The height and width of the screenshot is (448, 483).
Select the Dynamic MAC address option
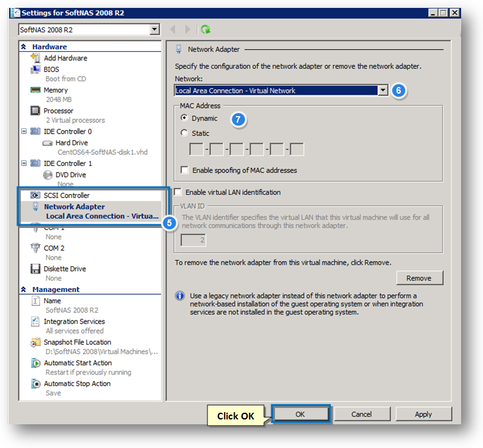[x=184, y=118]
